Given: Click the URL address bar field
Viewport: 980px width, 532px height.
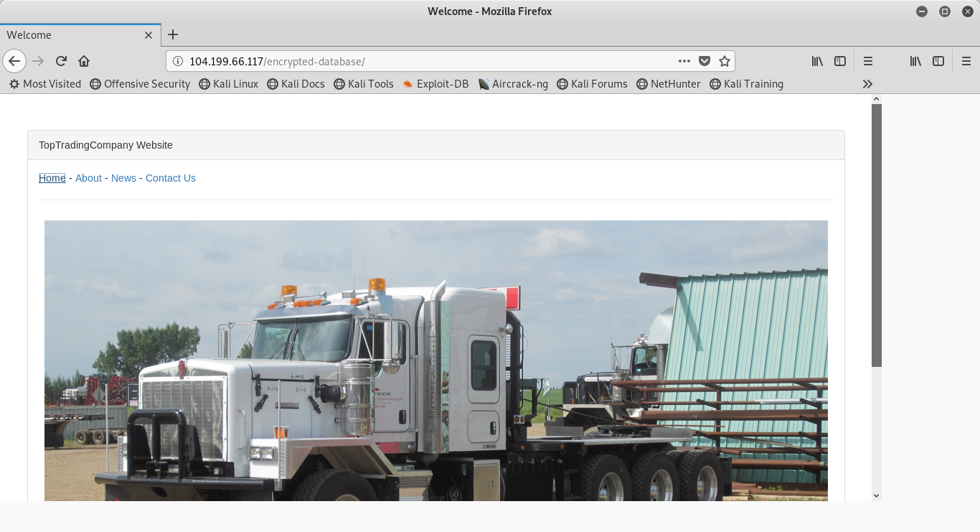Looking at the screenshot, I should [x=430, y=61].
